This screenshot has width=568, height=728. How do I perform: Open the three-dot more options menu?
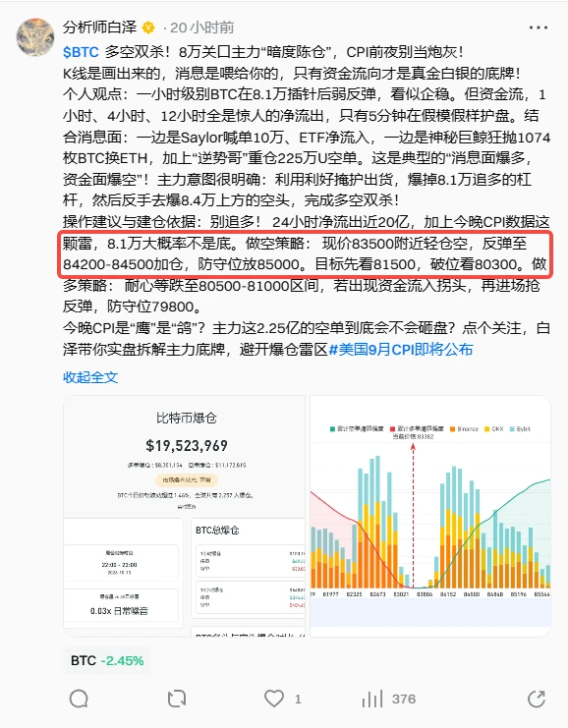point(539,28)
